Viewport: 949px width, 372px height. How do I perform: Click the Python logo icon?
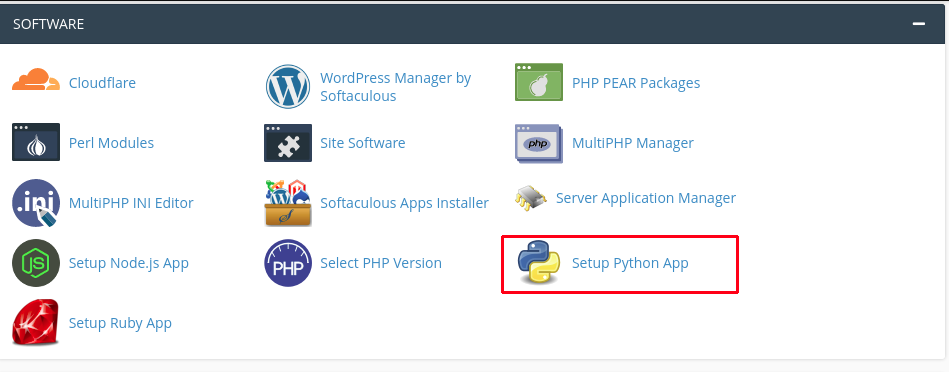tap(539, 262)
